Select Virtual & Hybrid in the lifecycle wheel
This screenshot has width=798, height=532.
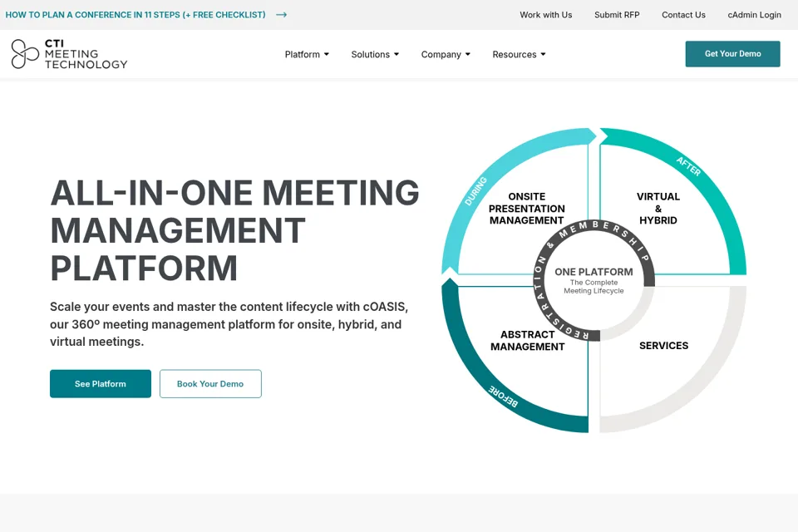[x=658, y=208]
